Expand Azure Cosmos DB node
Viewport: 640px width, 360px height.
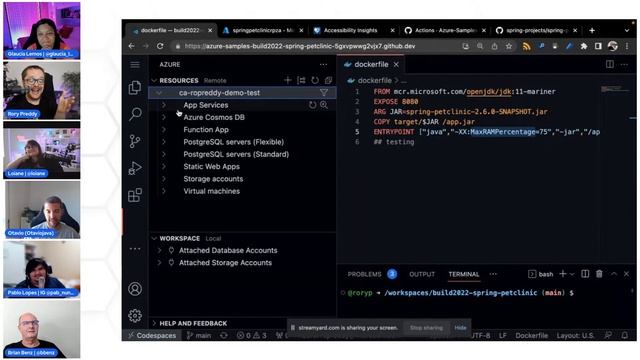point(164,117)
